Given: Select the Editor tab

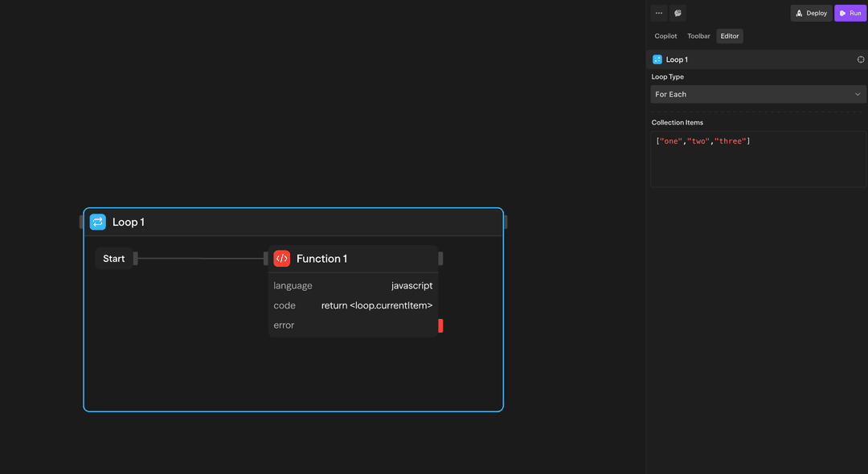Looking at the screenshot, I should (730, 36).
